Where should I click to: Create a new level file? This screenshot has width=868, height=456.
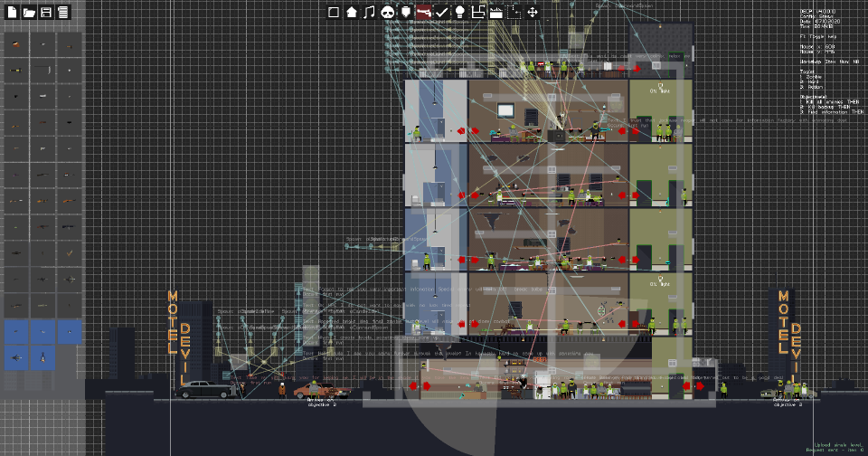coord(12,12)
